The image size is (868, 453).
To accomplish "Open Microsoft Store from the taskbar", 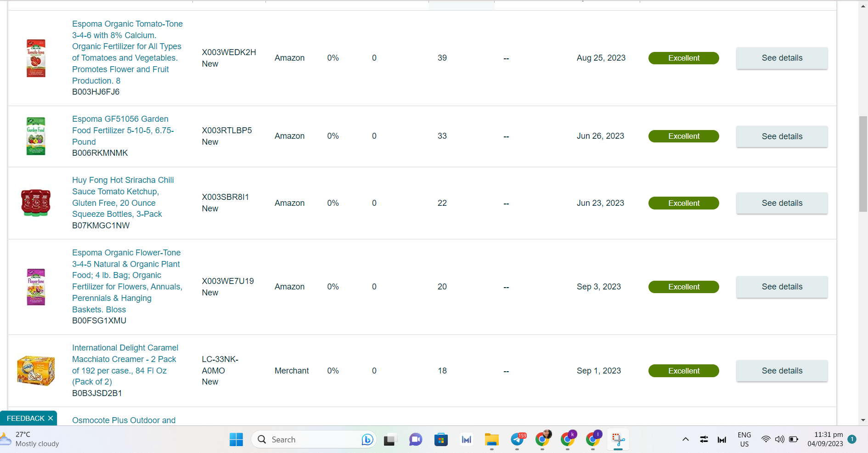I will (x=441, y=440).
